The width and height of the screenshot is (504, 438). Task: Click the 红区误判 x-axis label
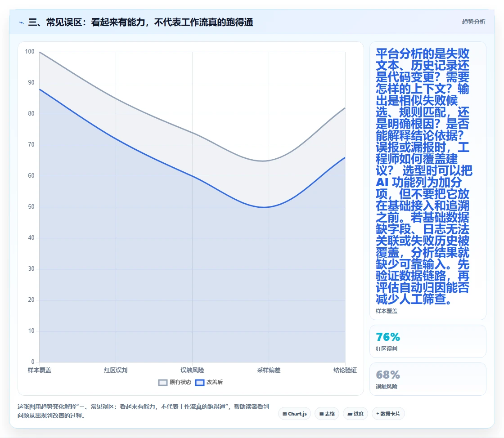[x=116, y=370]
